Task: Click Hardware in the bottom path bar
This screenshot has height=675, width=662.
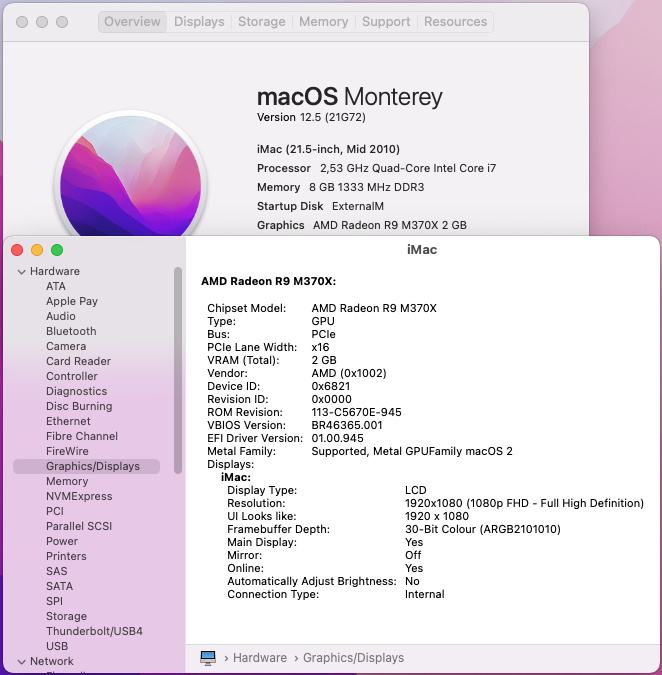Action: tap(260, 658)
